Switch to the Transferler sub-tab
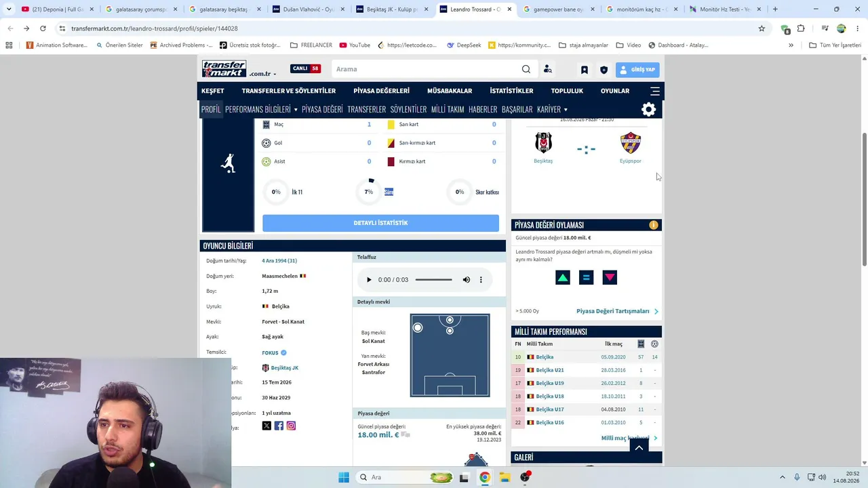This screenshot has height=488, width=868. 367,109
